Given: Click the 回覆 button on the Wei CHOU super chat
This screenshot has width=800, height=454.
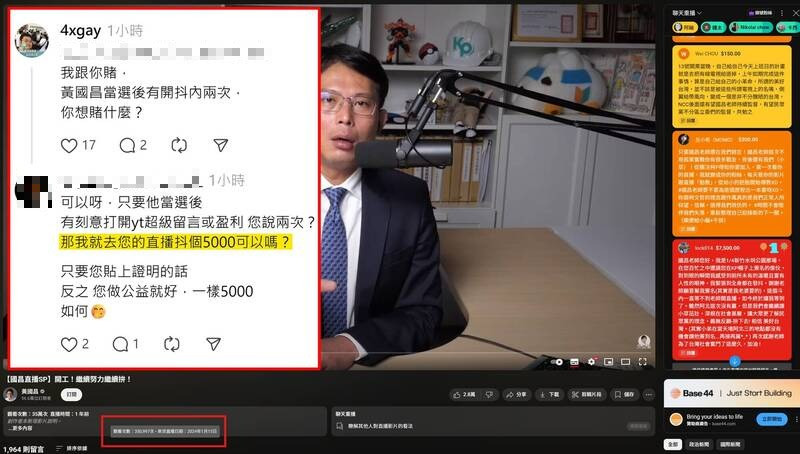Looking at the screenshot, I should pos(688,121).
